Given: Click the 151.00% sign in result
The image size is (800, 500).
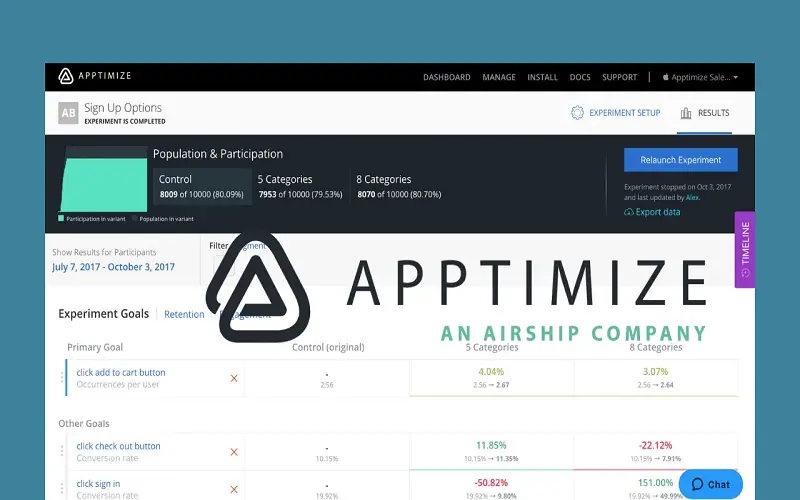Looking at the screenshot, I should click(x=656, y=483).
